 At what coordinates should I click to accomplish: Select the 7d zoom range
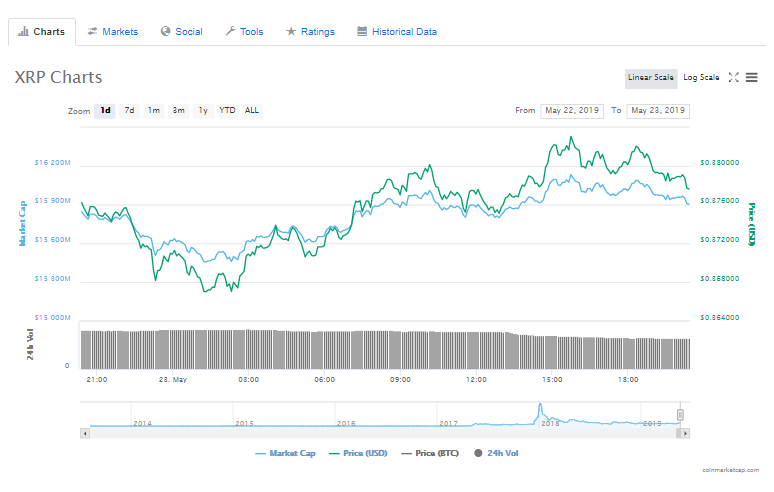point(129,111)
